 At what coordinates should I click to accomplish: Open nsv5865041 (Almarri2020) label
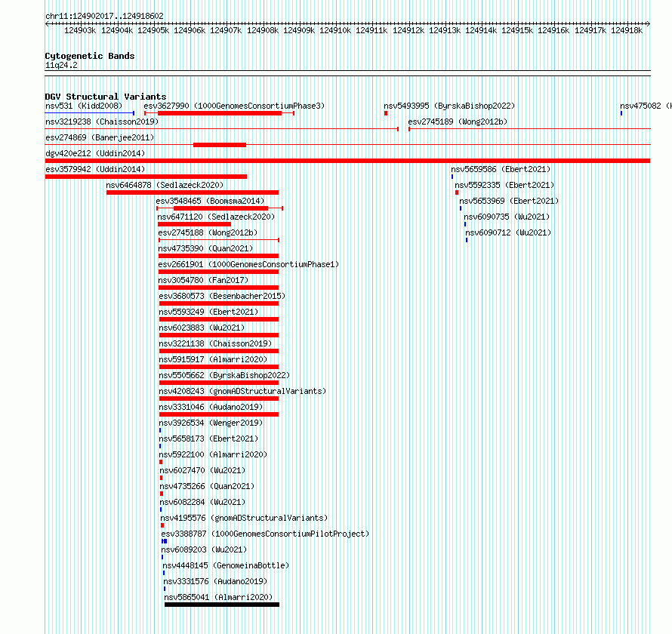218,597
